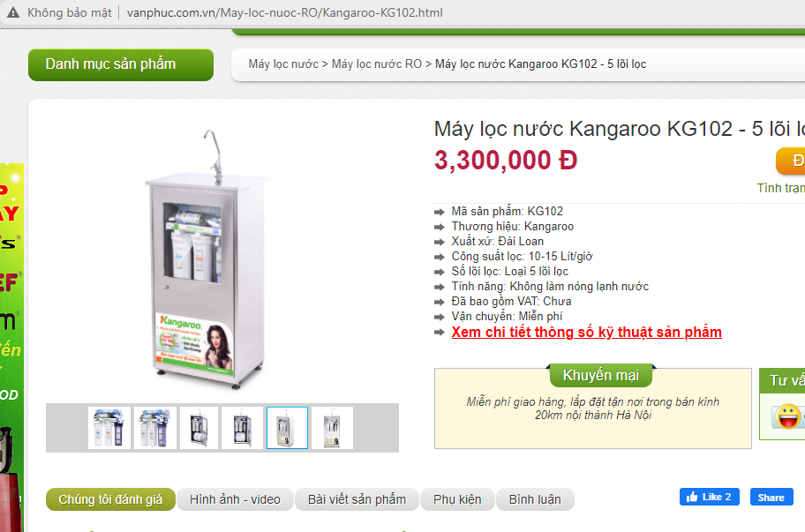
Task: Select the second product thumbnail
Action: coord(155,428)
